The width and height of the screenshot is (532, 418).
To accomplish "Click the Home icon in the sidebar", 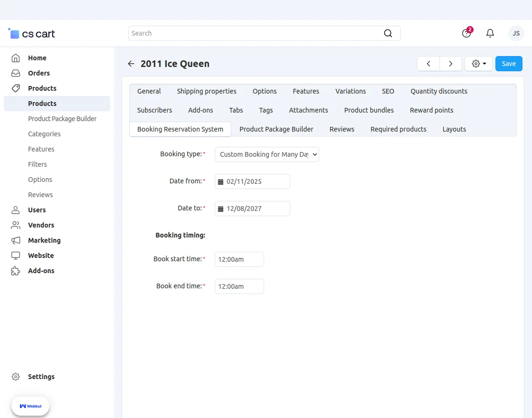I will 16,57.
